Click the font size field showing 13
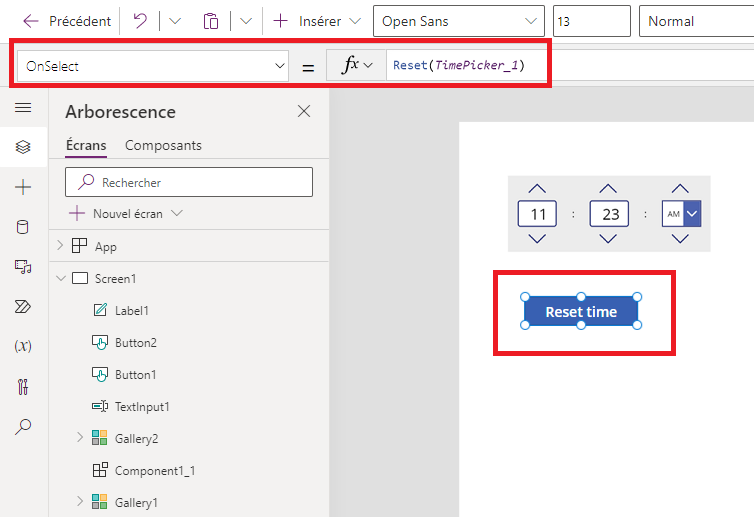Image resolution: width=754 pixels, height=517 pixels. pos(591,21)
